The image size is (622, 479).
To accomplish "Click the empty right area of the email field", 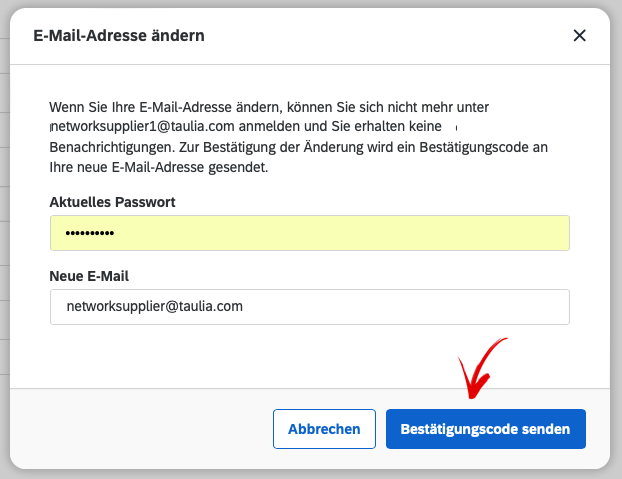I will [436, 307].
